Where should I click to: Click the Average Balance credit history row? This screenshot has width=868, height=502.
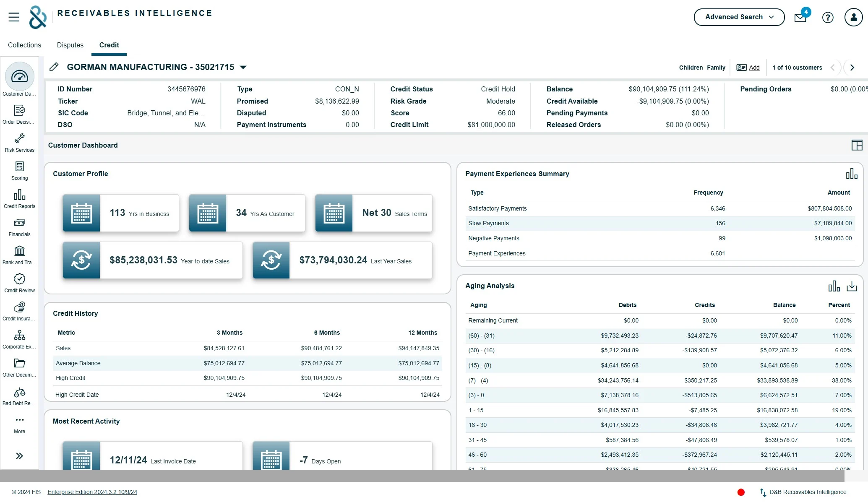coord(248,364)
